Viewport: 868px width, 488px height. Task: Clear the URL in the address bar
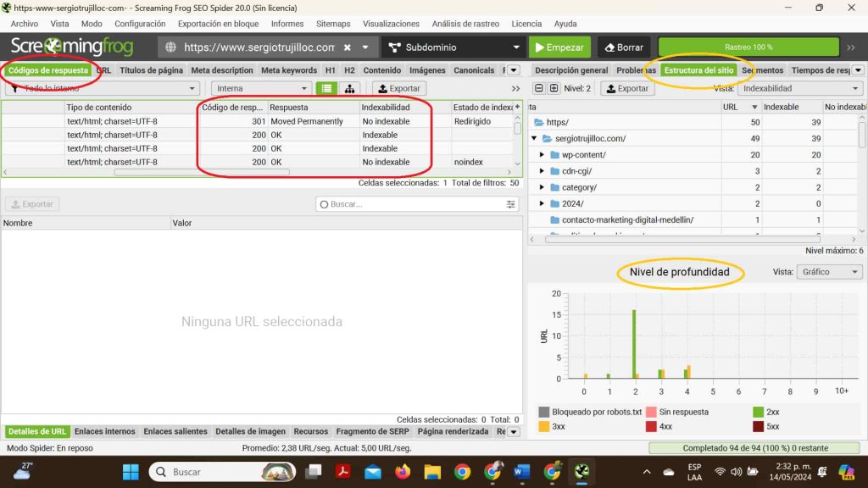pos(348,47)
